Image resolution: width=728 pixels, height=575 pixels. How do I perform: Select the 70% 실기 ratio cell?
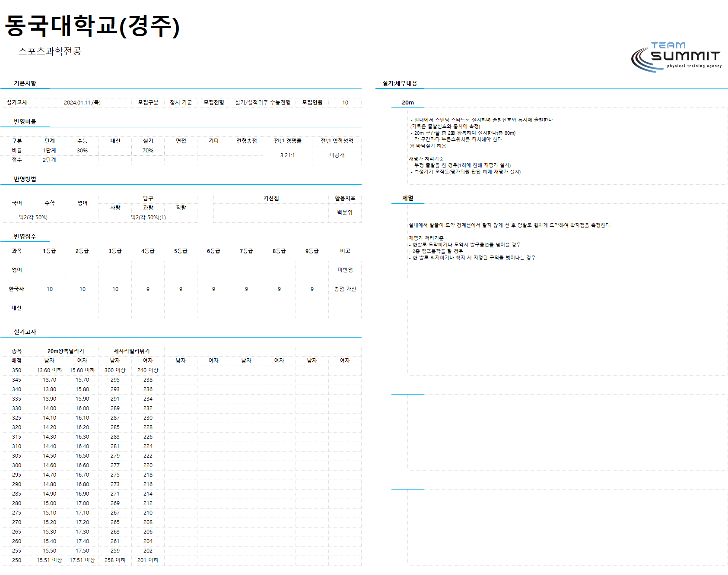click(x=148, y=151)
